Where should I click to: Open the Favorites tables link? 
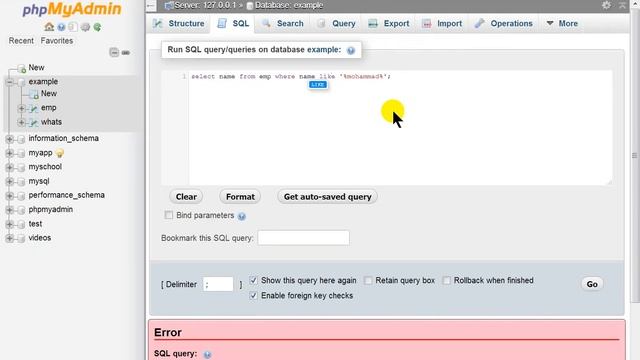tap(57, 41)
